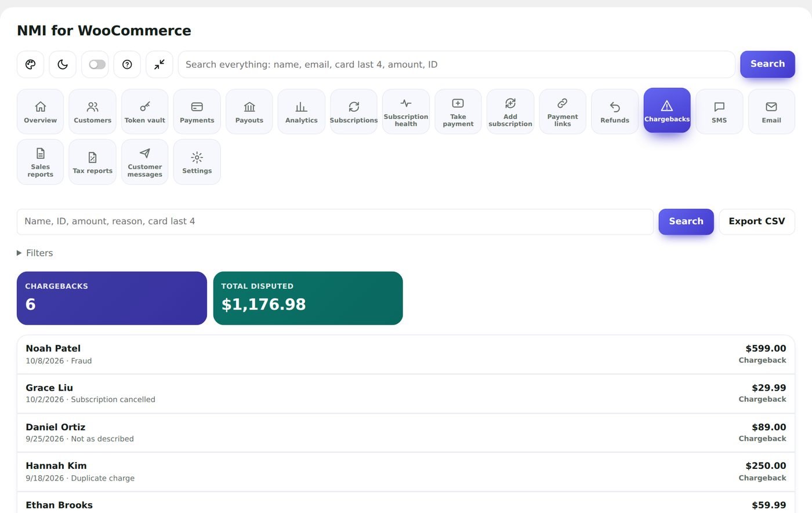The image size is (812, 513).
Task: Select the active Chargebacks tab
Action: click(x=667, y=110)
